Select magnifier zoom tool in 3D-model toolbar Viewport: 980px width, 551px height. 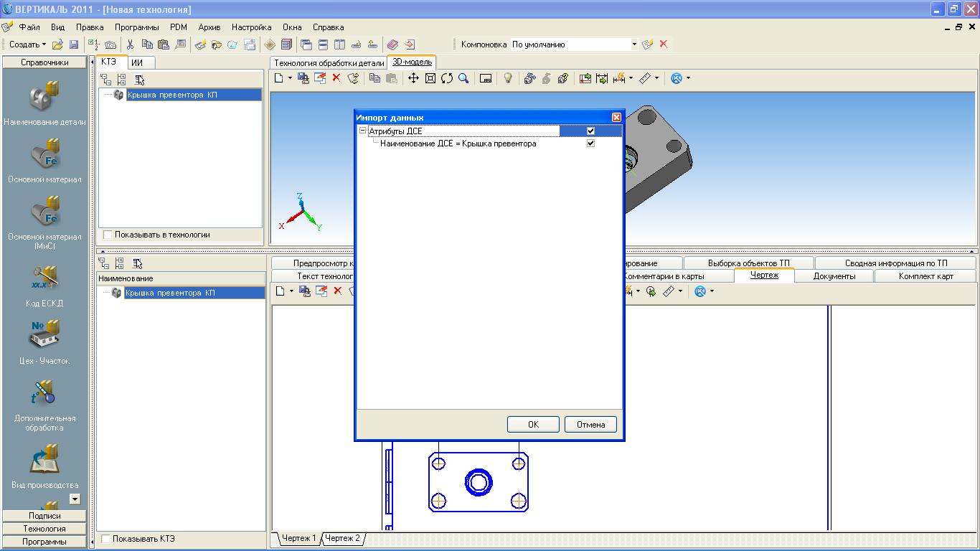click(463, 78)
